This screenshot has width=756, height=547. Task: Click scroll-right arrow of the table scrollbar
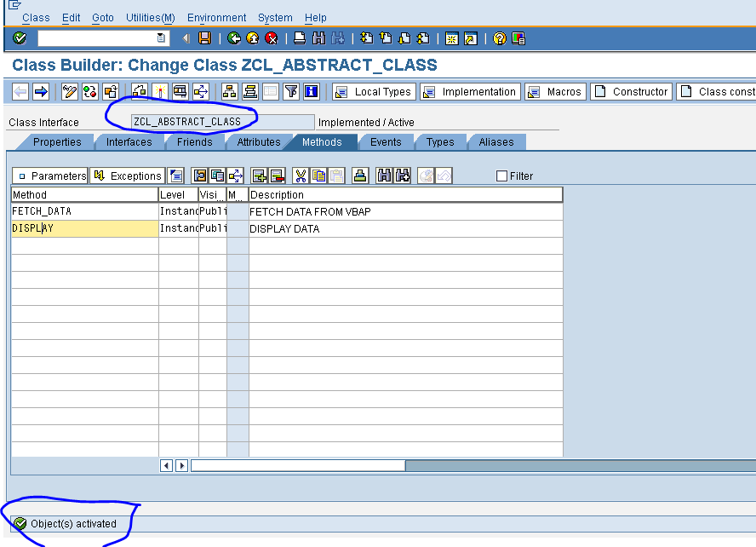coord(182,465)
